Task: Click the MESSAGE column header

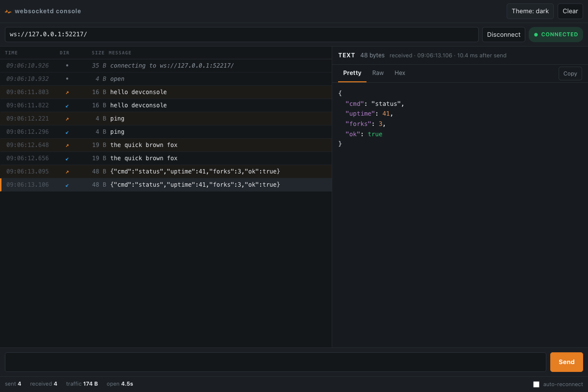Action: tap(120, 53)
